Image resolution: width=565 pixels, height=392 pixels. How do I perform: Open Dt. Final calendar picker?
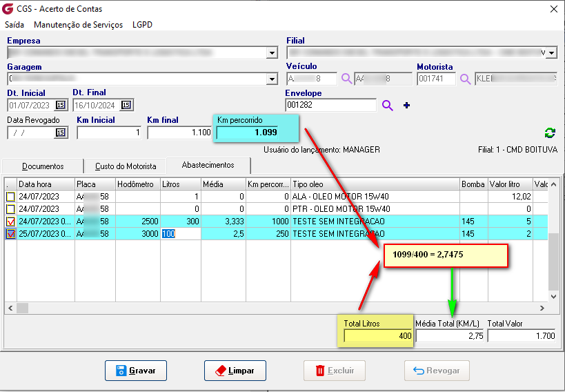tap(126, 105)
